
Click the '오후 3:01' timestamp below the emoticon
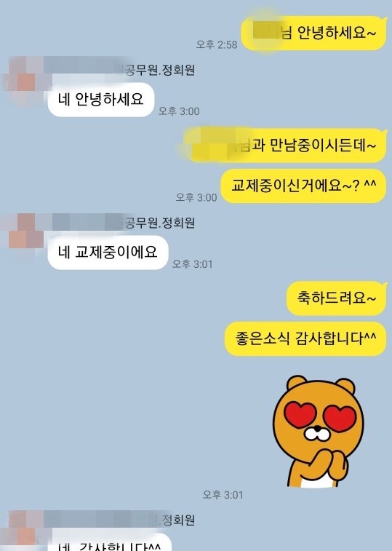pos(223,495)
